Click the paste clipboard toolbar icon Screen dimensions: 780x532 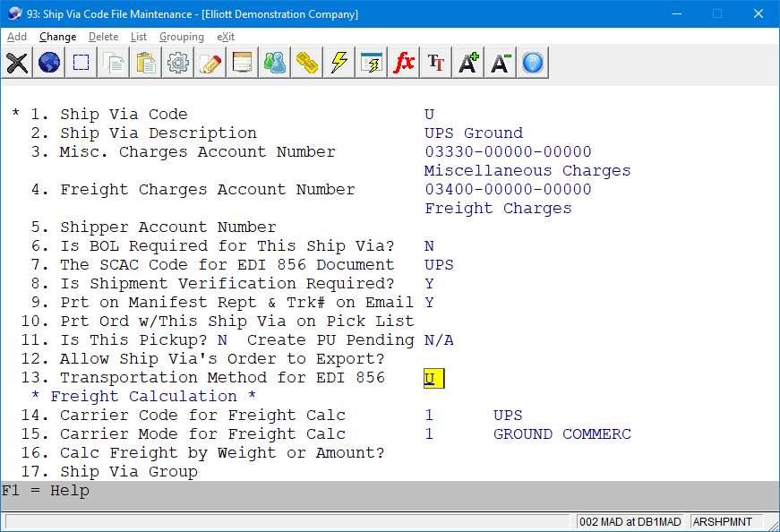146,63
